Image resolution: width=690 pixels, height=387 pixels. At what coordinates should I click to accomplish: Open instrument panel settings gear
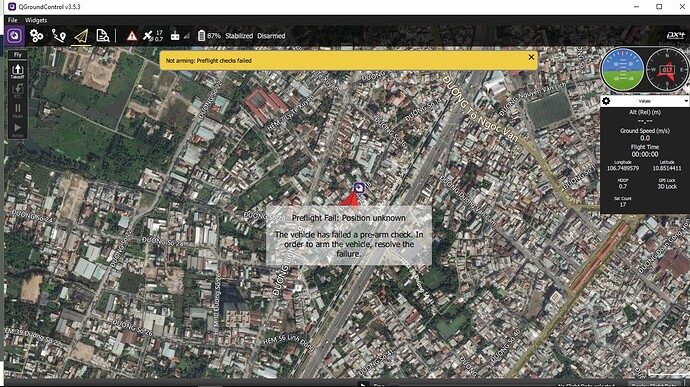click(606, 101)
